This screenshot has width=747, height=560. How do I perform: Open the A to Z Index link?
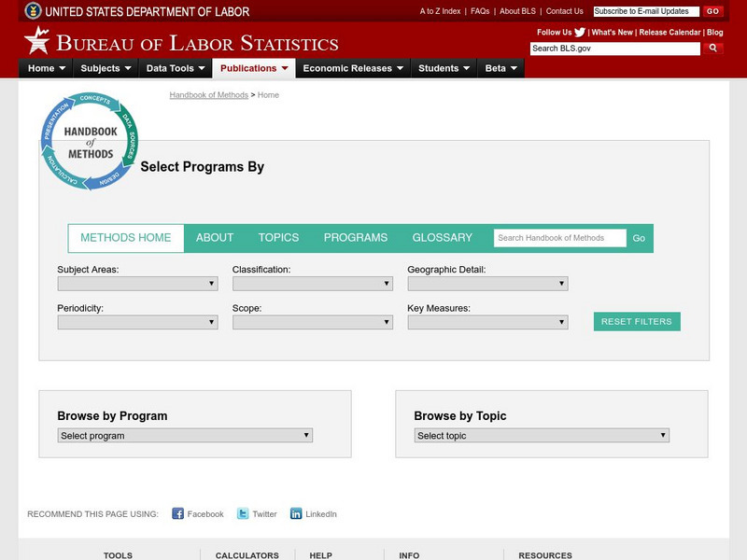click(440, 11)
